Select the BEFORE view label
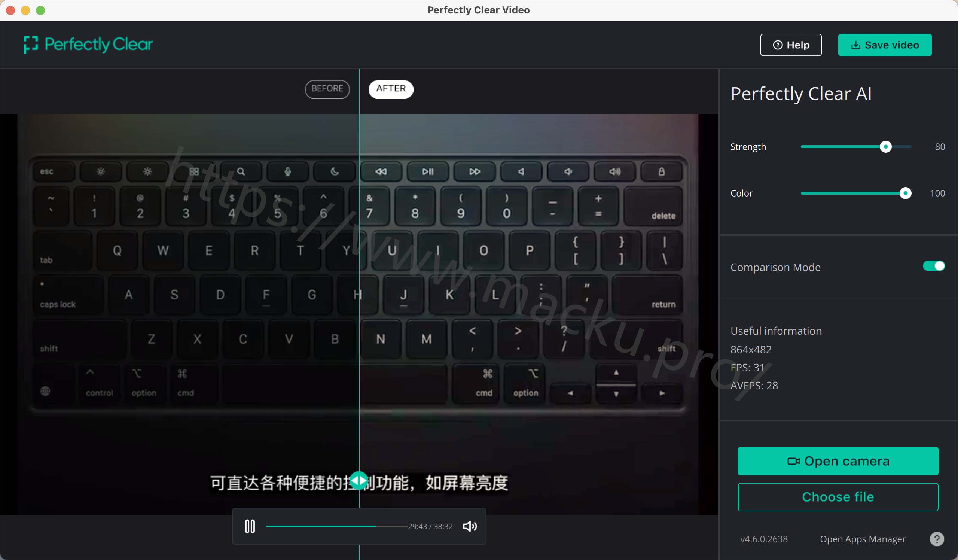The image size is (958, 560). click(327, 89)
